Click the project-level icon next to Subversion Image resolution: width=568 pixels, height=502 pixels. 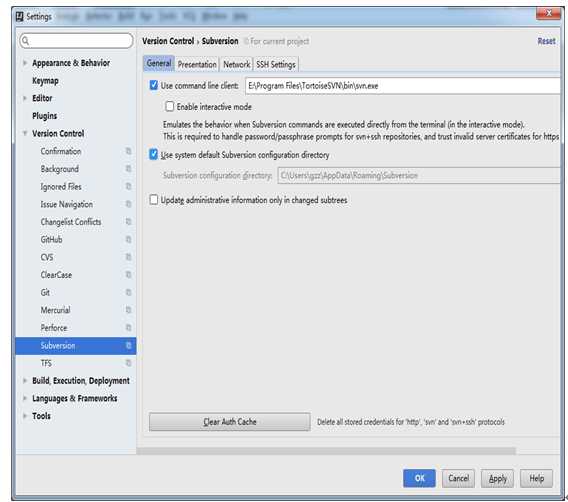(128, 346)
